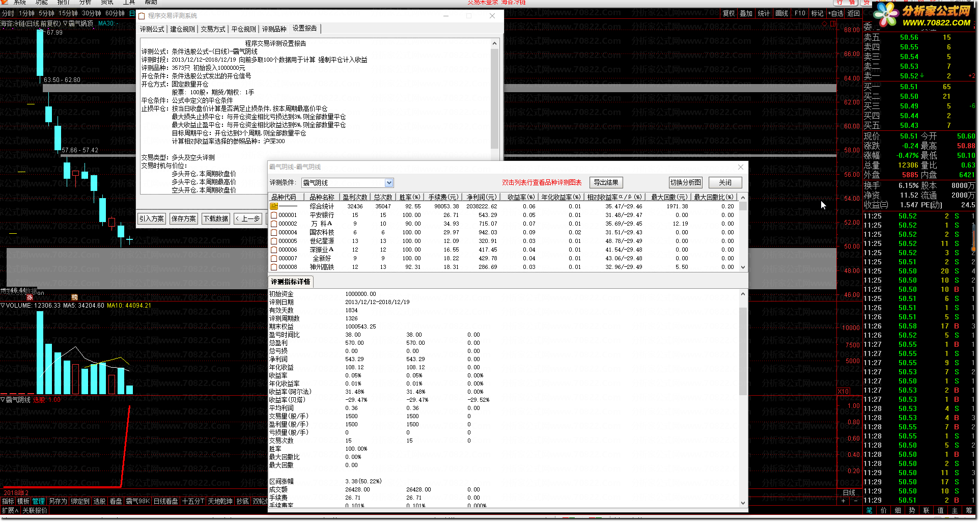
Task: Select the 评测指标详情 tab
Action: (290, 282)
